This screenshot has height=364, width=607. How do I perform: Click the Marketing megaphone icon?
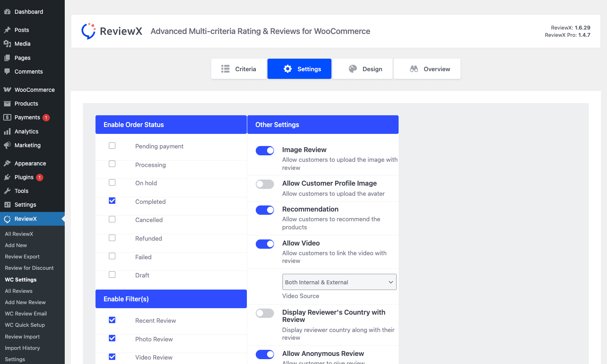tap(7, 145)
